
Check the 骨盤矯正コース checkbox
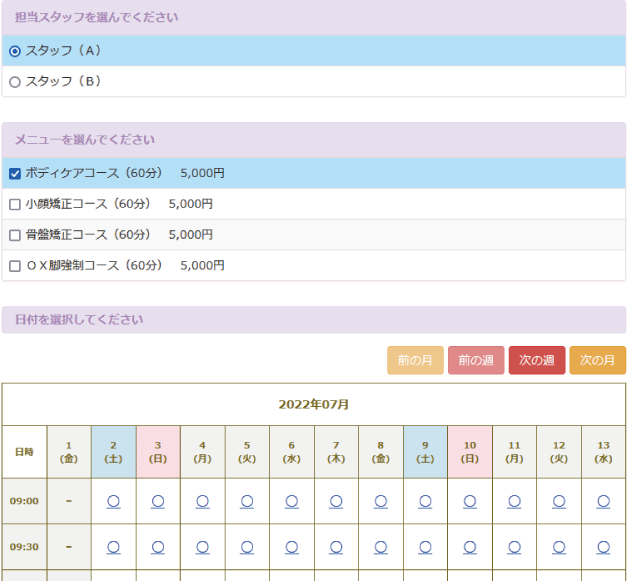point(15,235)
